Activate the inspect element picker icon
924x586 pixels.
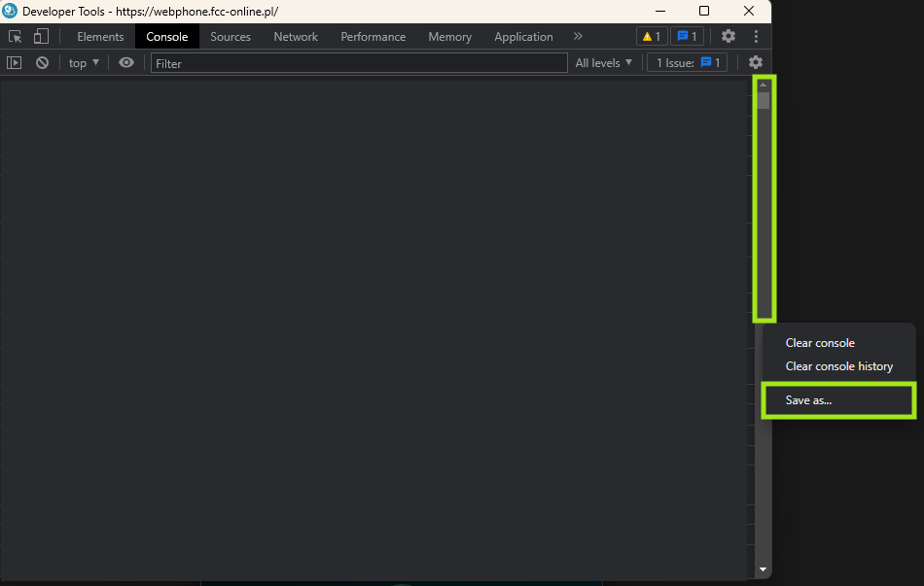click(x=16, y=37)
